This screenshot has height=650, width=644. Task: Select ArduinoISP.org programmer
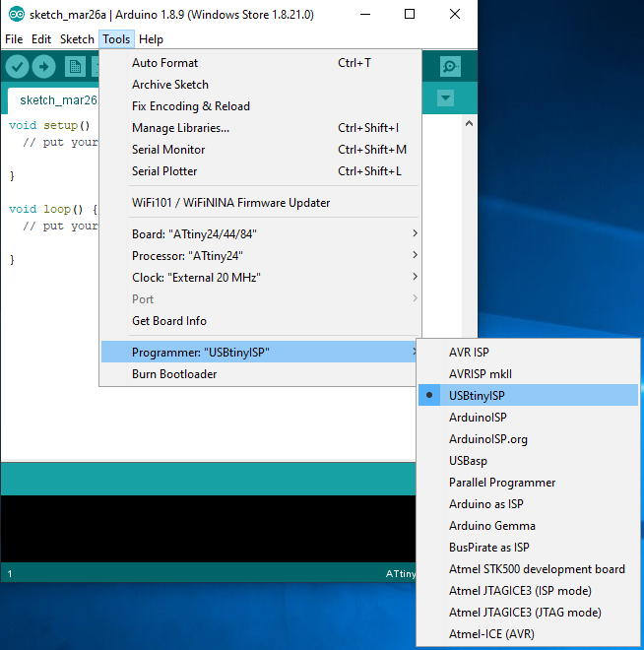click(528, 439)
